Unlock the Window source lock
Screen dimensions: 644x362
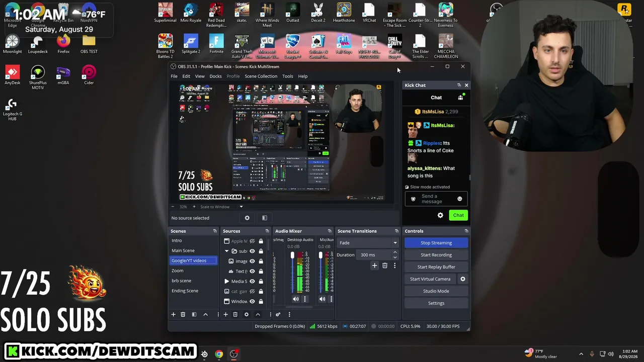click(x=261, y=302)
